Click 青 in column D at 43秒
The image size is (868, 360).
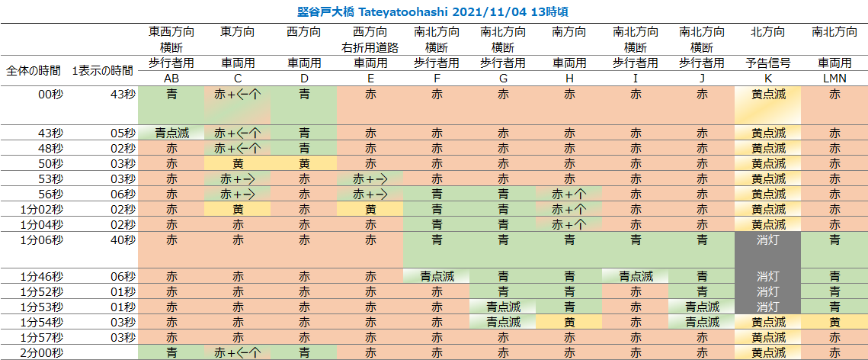pyautogui.click(x=304, y=133)
